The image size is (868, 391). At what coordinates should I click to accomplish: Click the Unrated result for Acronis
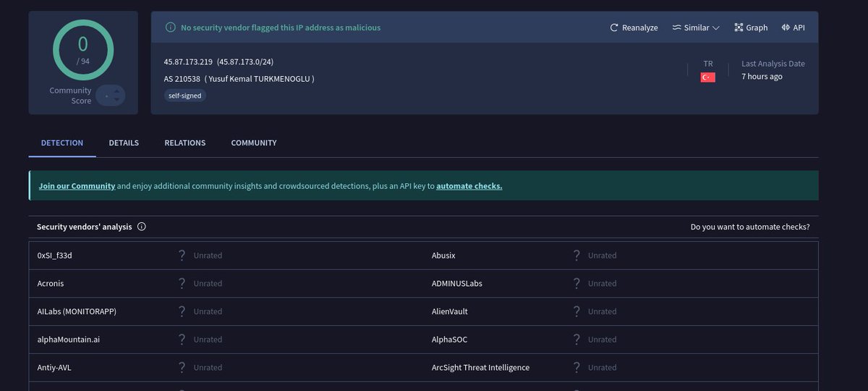coord(208,283)
